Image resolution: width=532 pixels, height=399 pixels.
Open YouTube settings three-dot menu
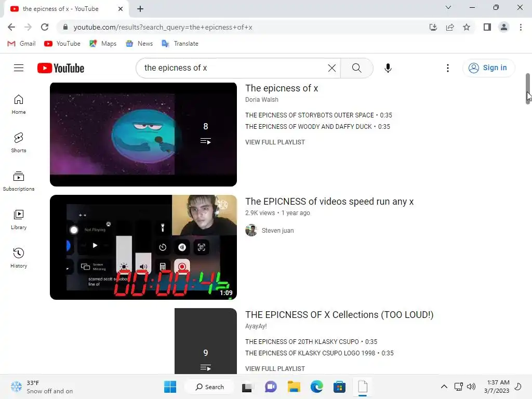447,68
